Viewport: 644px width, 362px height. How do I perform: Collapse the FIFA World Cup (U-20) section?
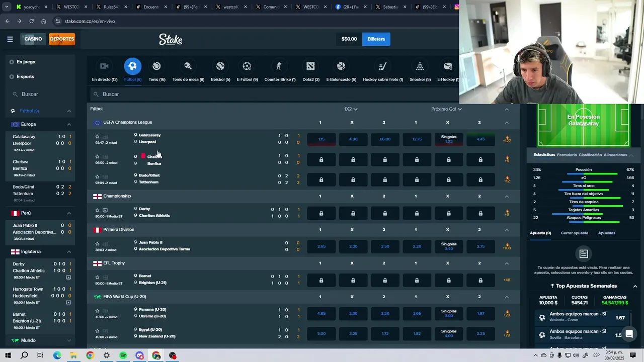pos(507,297)
